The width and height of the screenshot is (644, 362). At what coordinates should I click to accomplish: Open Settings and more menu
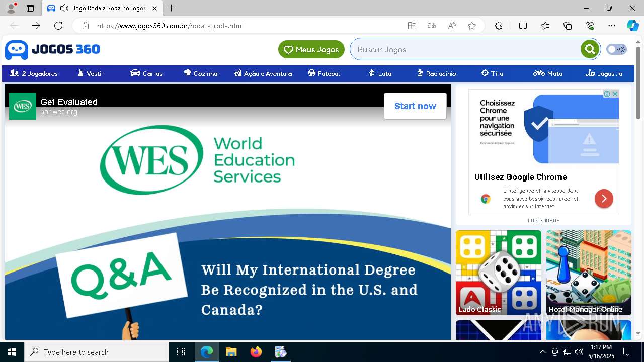click(x=612, y=26)
